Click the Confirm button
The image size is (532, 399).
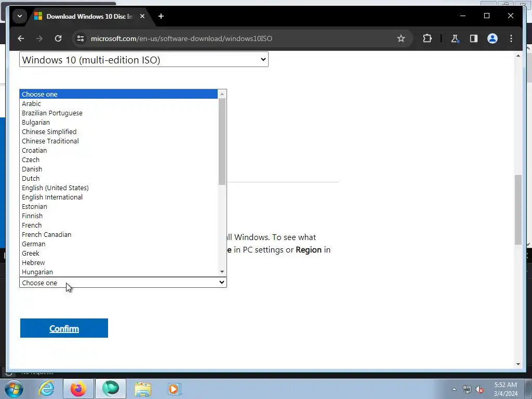tap(64, 328)
